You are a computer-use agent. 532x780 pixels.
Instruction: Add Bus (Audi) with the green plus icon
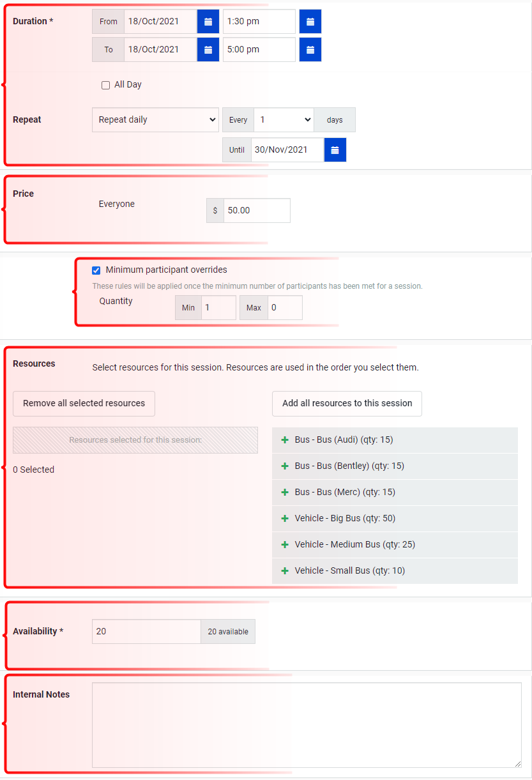coord(285,440)
